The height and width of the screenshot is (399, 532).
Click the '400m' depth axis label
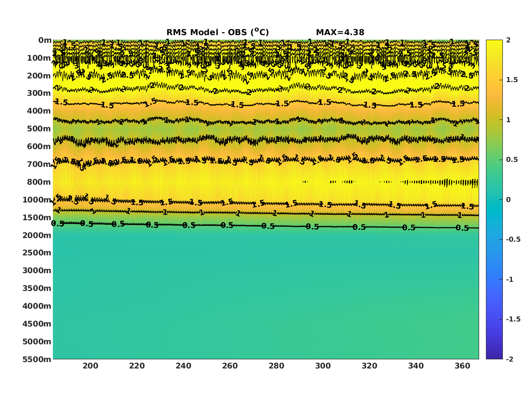tap(39, 111)
